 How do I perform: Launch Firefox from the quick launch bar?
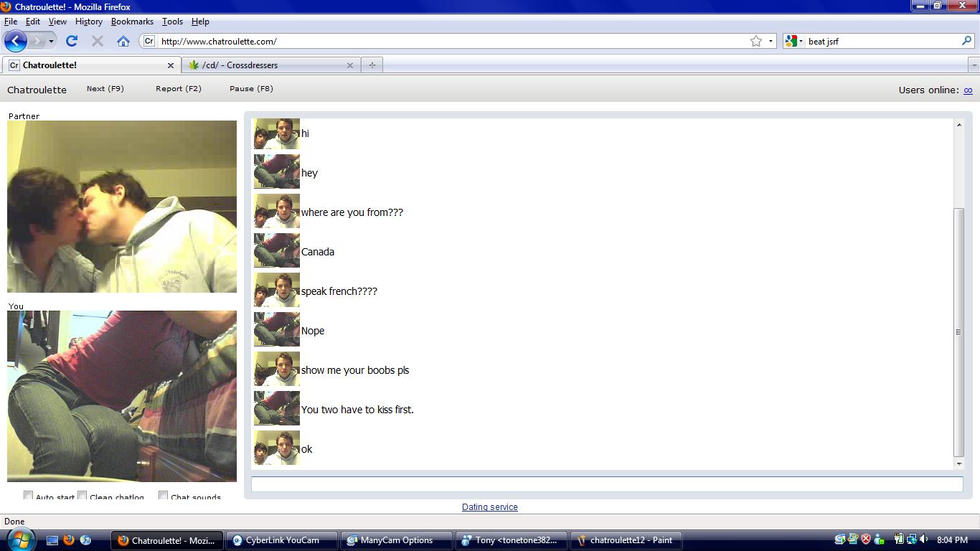point(69,540)
